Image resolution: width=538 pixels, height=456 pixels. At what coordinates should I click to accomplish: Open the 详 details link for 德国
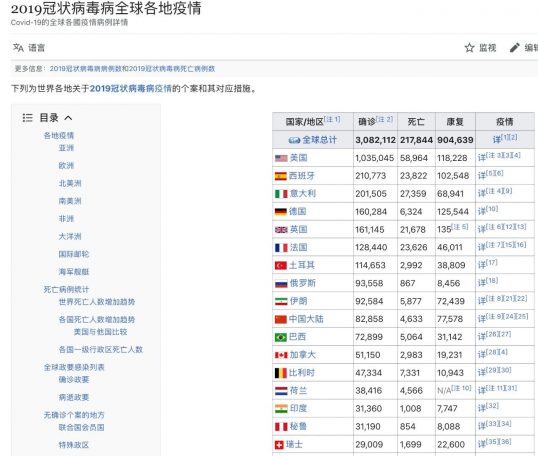(x=482, y=212)
